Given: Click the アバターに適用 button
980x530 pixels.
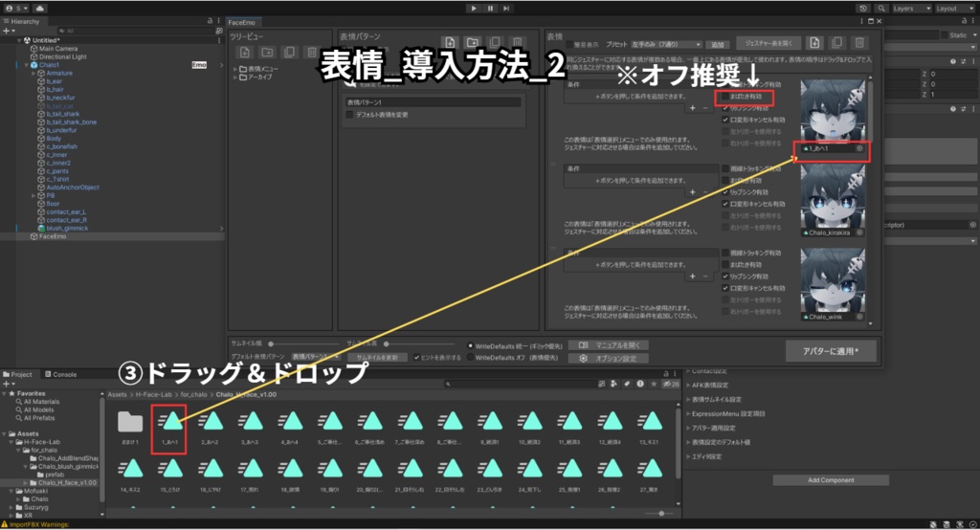Looking at the screenshot, I should pyautogui.click(x=831, y=351).
